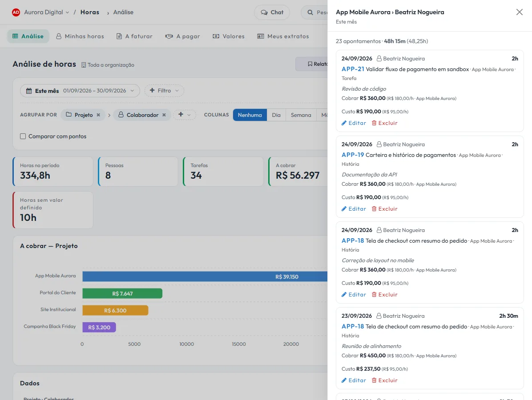Image resolution: width=532 pixels, height=400 pixels.
Task: Select Dia columns option
Action: (276, 115)
